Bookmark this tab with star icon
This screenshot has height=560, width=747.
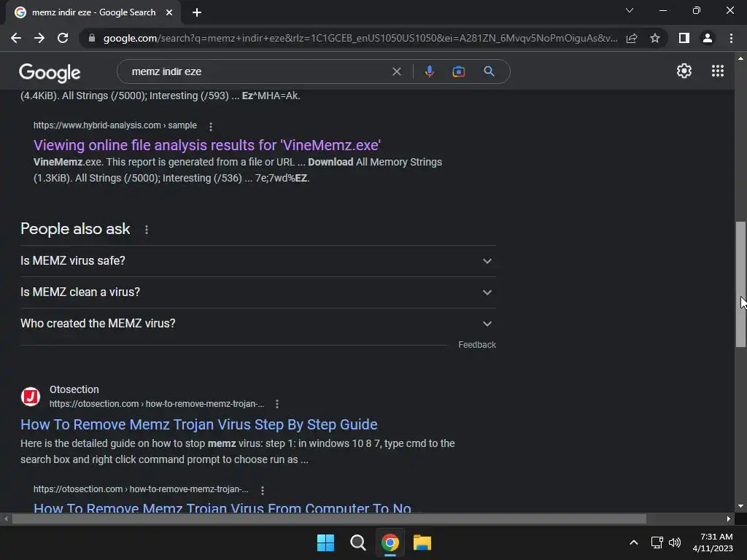(655, 38)
